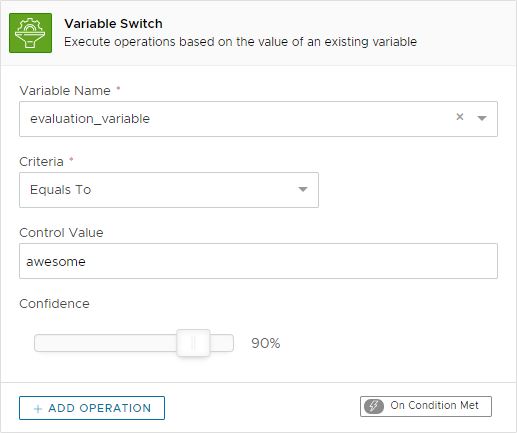Viewport: 517px width, 433px height.
Task: Click the Criteria field label
Action: [x=41, y=162]
